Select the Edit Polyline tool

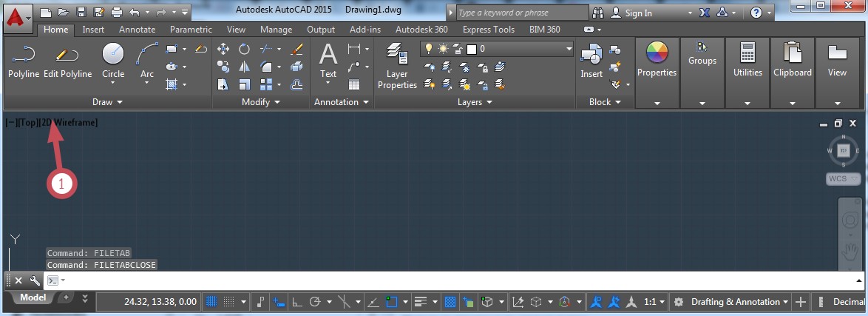(67, 61)
